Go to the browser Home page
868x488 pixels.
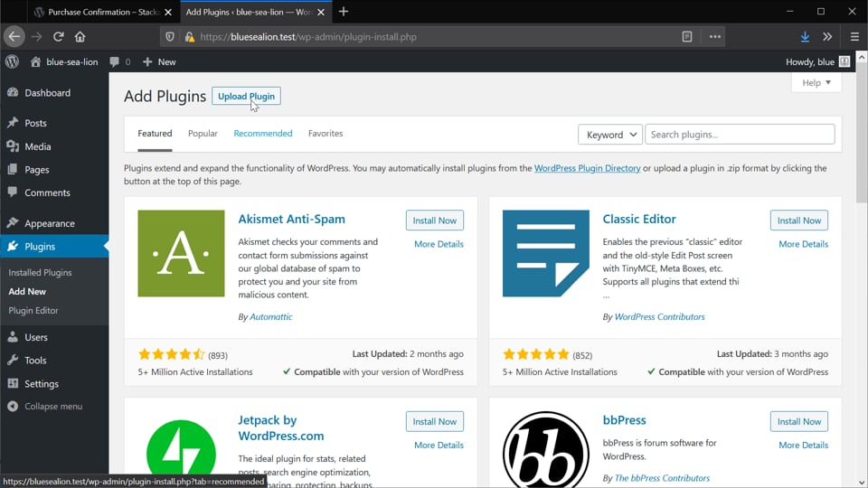click(80, 36)
